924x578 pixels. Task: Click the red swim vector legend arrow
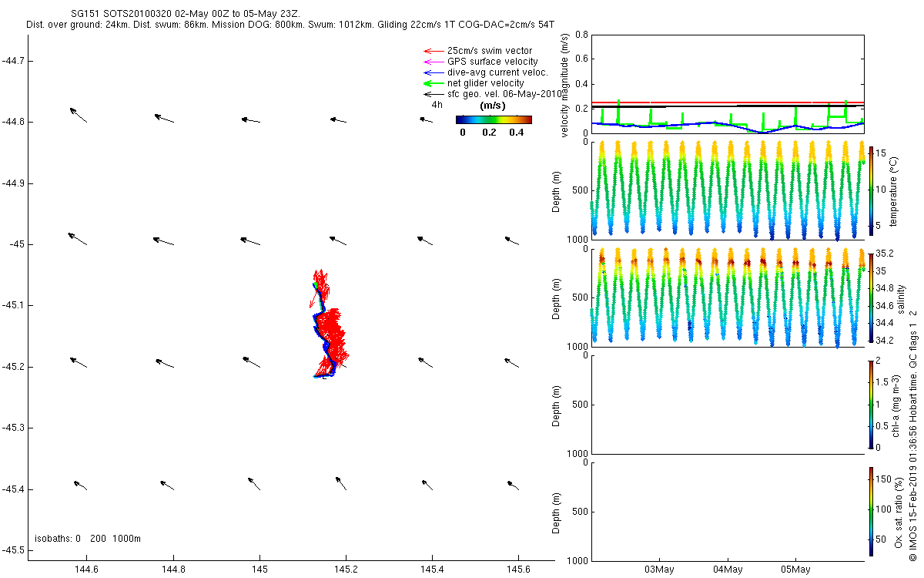(434, 51)
